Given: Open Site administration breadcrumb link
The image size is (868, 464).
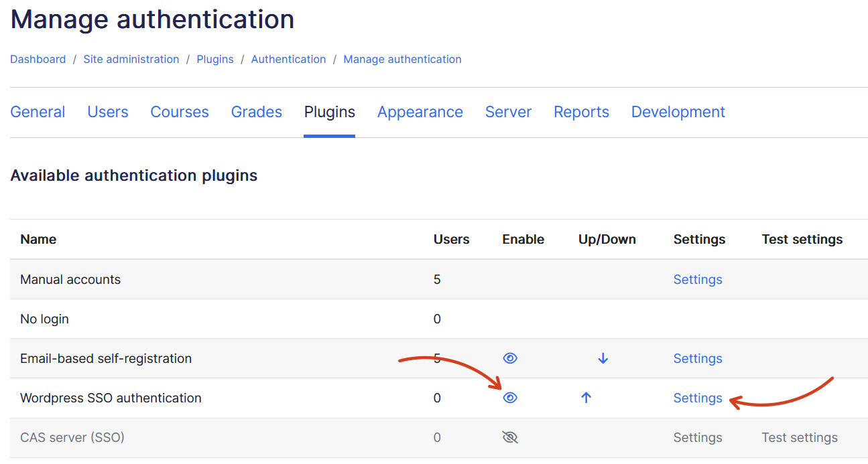Looking at the screenshot, I should point(131,59).
